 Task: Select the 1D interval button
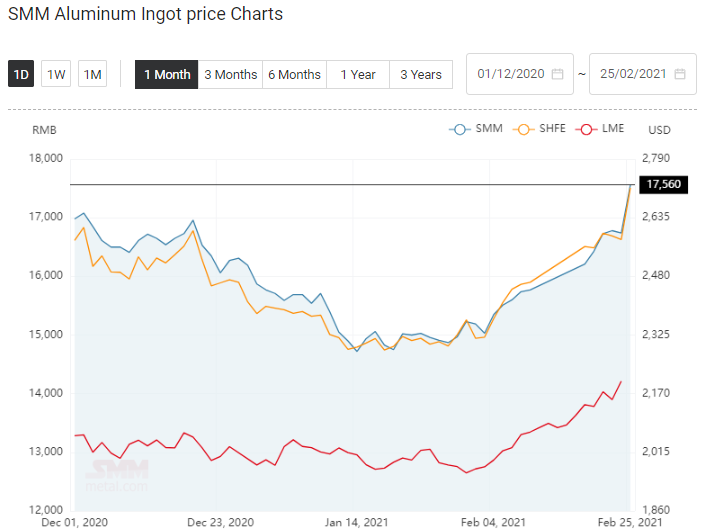21,74
